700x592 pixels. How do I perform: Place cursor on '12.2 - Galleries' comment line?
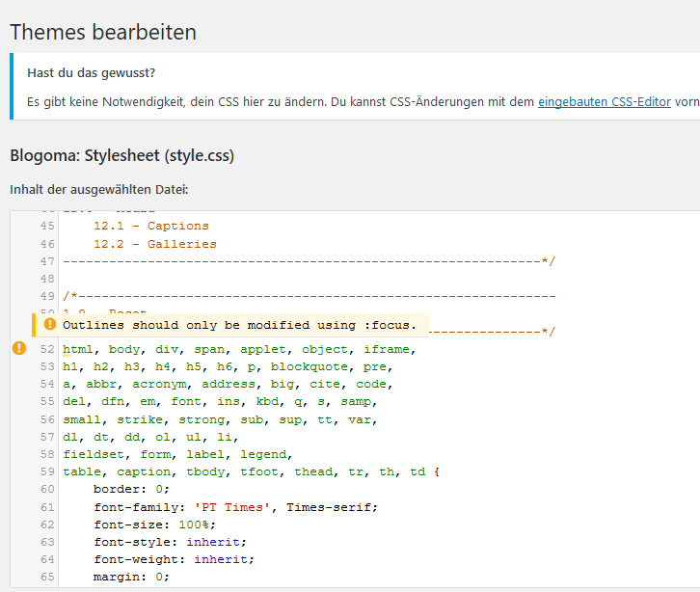(154, 244)
